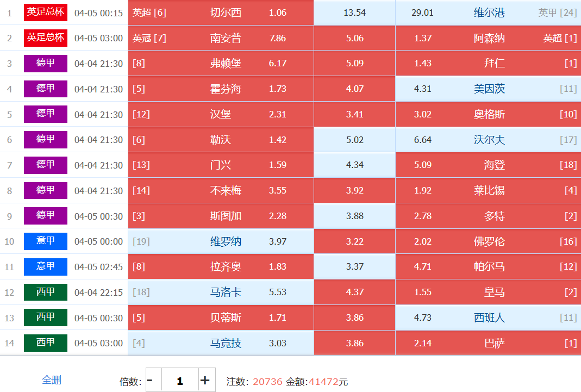The width and height of the screenshot is (581, 392).
Task: Select the 西班人 away win at 4.73
Action: click(488, 318)
